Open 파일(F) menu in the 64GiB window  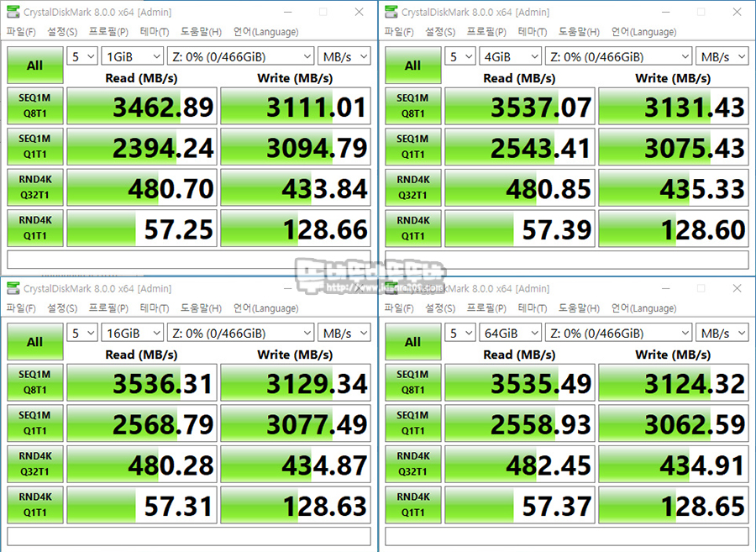pyautogui.click(x=399, y=308)
